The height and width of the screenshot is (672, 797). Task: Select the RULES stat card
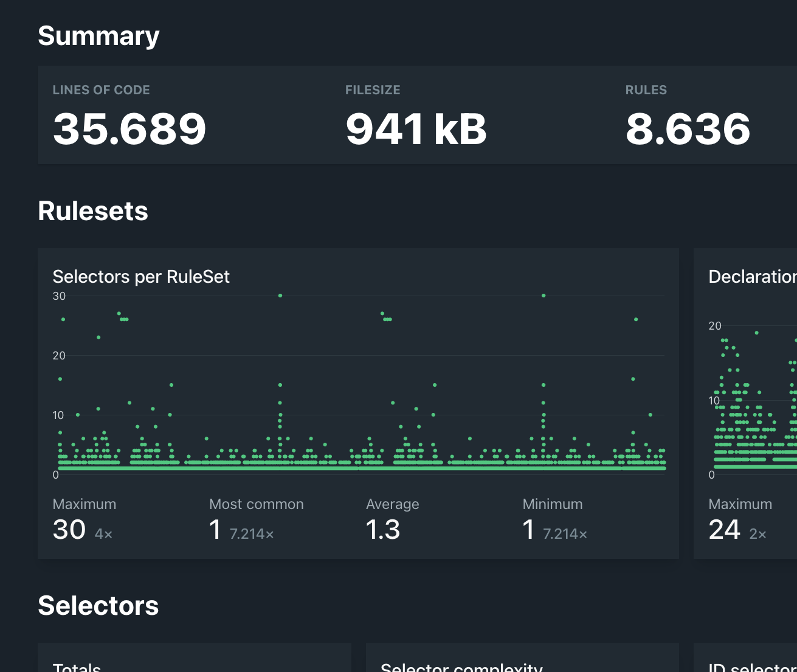pos(687,114)
